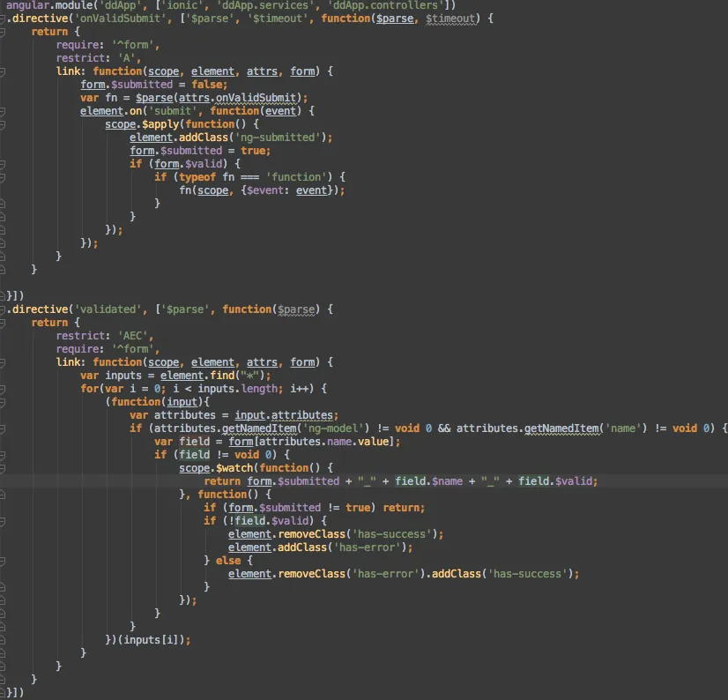Click the restrict value 'A'
The height and width of the screenshot is (700, 728).
(x=126, y=58)
